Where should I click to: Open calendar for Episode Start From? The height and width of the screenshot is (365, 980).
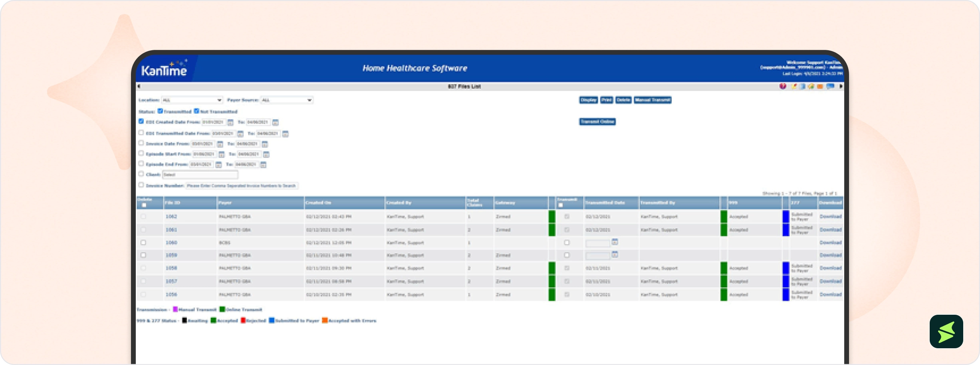point(222,154)
